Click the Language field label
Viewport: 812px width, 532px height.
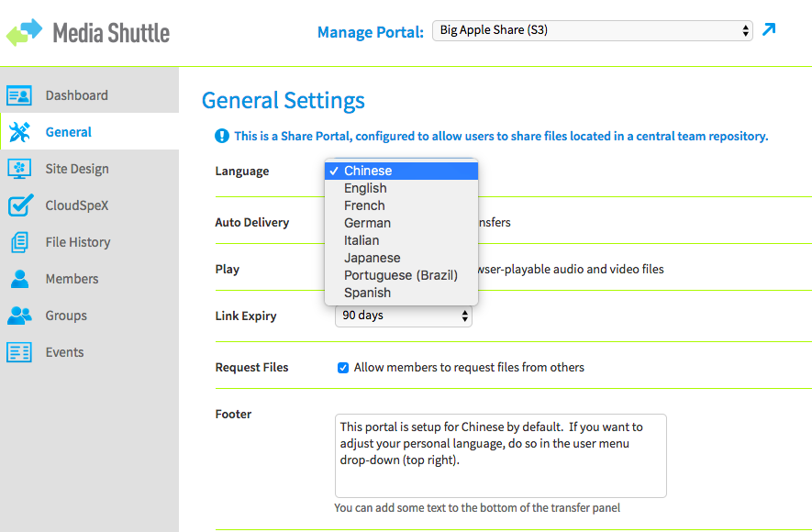(242, 172)
